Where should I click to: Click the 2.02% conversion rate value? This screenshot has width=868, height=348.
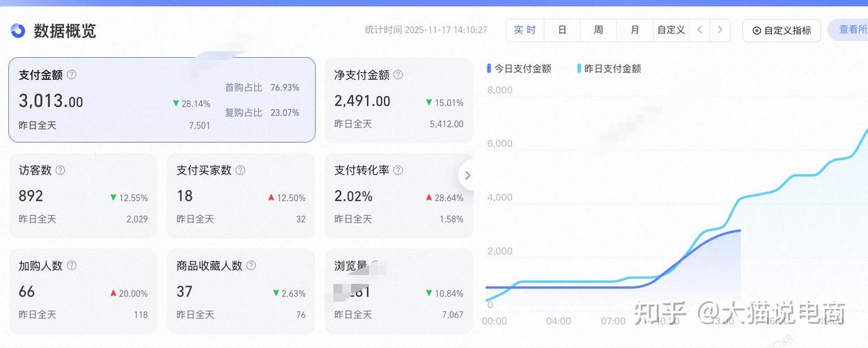(353, 196)
